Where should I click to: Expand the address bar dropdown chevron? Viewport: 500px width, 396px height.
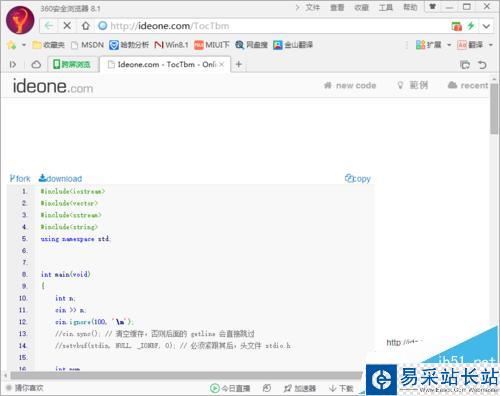coord(486,26)
